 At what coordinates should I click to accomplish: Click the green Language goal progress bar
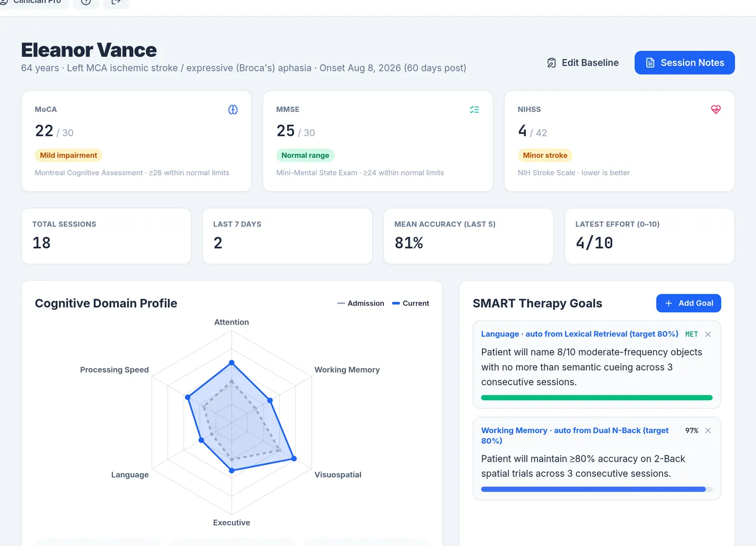[x=597, y=397]
